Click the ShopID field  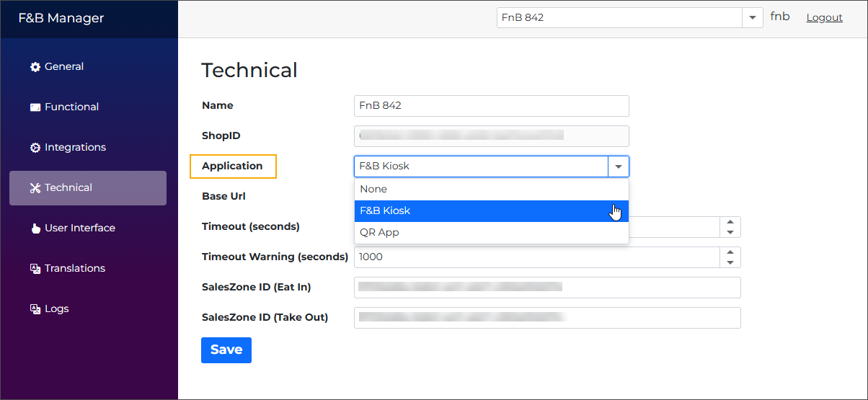pyautogui.click(x=492, y=136)
